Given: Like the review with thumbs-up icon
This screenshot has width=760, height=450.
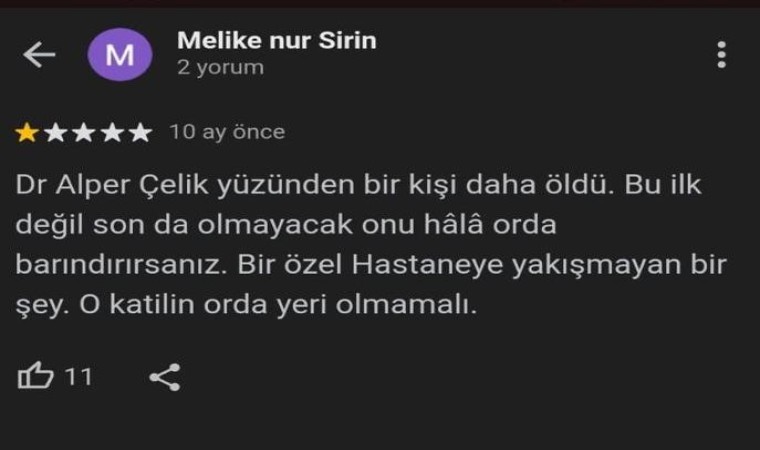Looking at the screenshot, I should click(35, 376).
